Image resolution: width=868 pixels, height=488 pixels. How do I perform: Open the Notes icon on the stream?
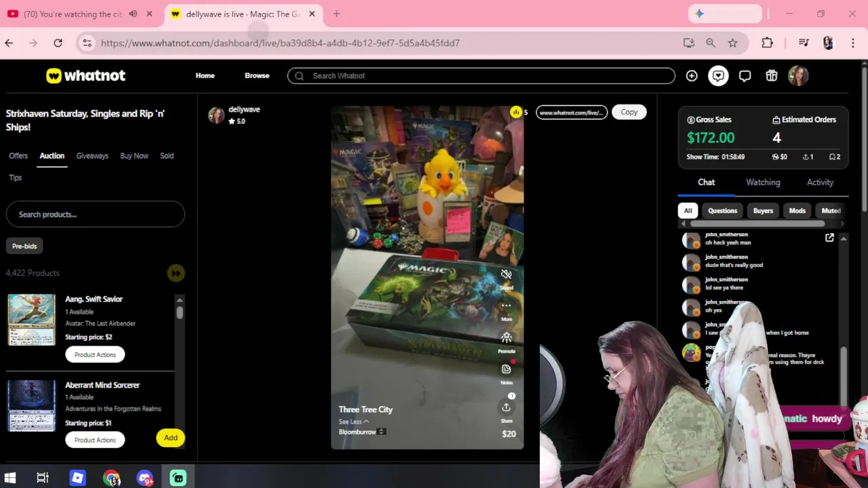coord(506,369)
